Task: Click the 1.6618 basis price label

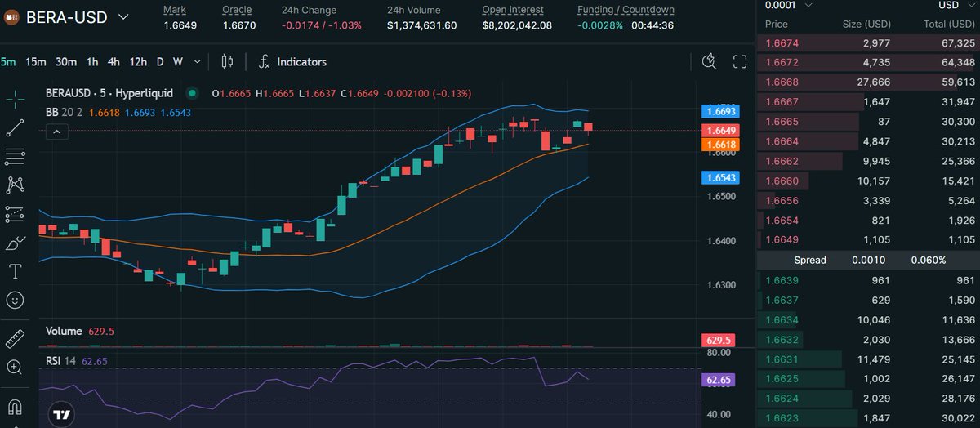Action: (720, 144)
